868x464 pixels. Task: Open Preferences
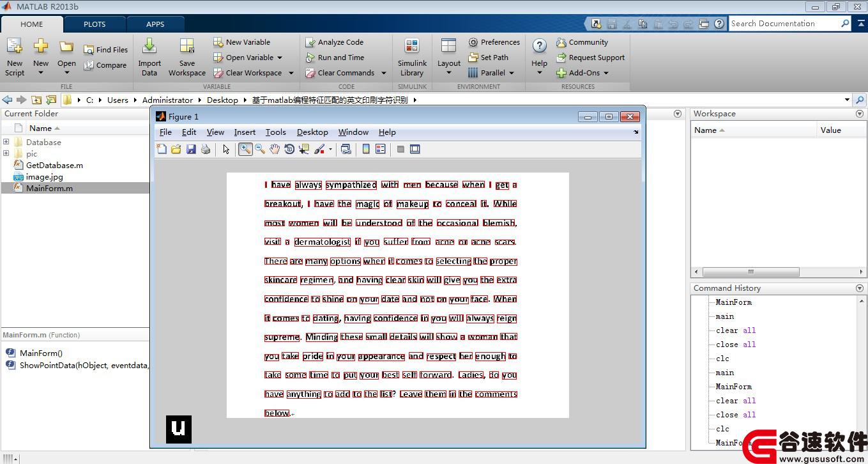(x=494, y=42)
